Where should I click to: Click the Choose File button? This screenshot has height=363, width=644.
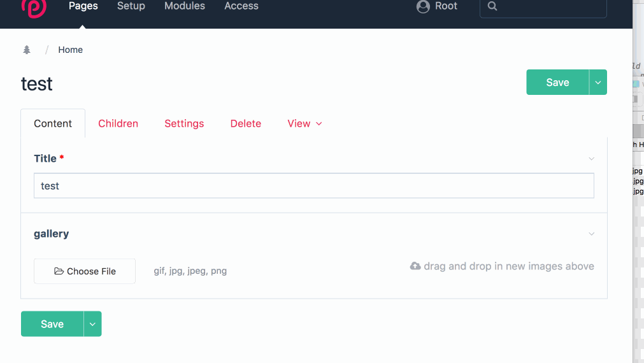[x=85, y=271]
